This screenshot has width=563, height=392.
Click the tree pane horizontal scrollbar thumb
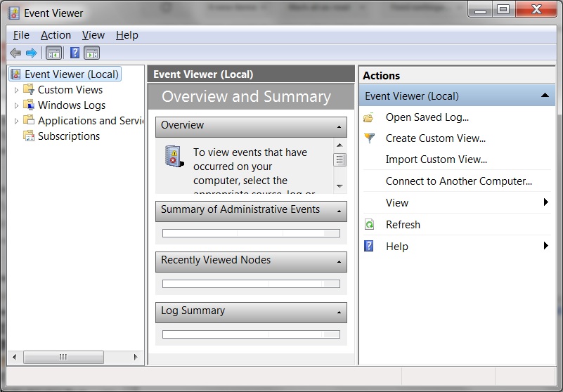(x=63, y=357)
